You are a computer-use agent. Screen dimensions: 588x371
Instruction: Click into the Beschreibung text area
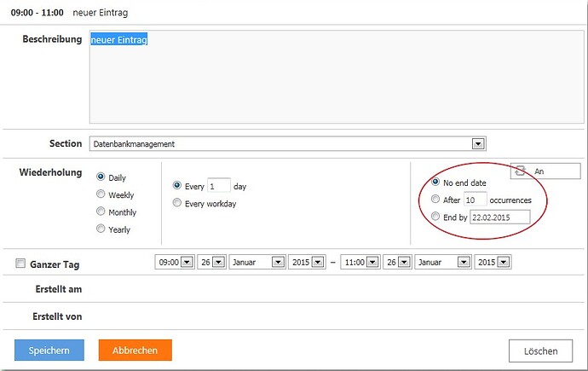(x=337, y=77)
